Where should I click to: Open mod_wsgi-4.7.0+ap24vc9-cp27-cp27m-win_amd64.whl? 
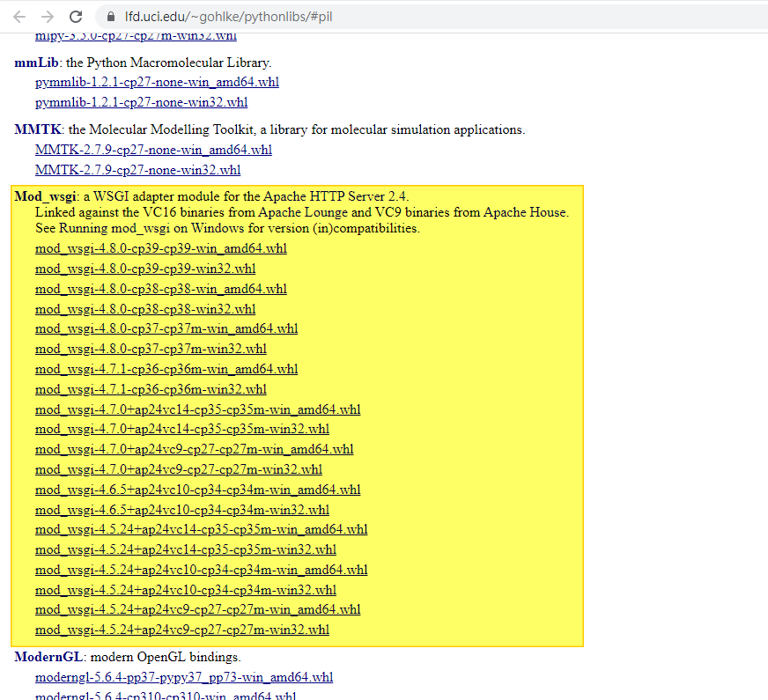coord(195,449)
